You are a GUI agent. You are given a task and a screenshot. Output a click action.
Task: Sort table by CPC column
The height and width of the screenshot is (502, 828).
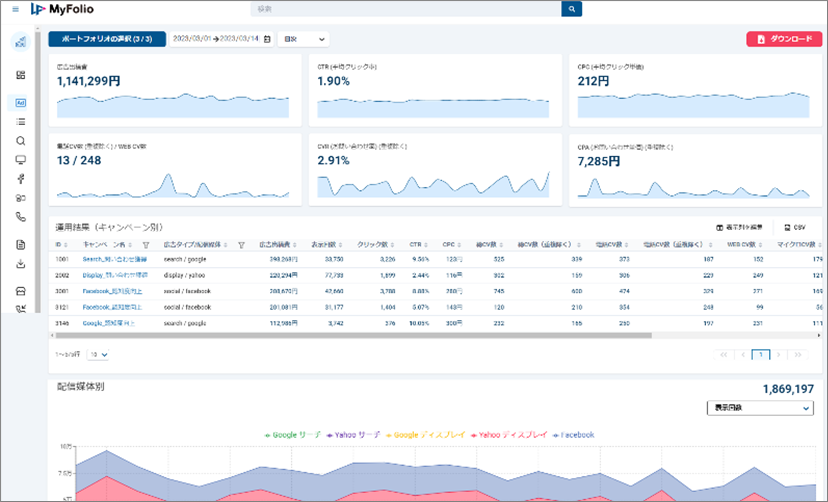pos(452,244)
